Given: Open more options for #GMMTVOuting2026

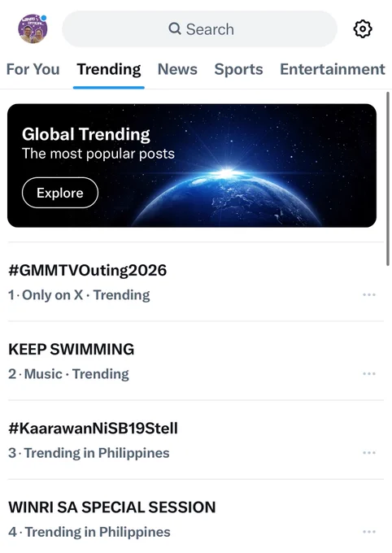Looking at the screenshot, I should tap(369, 294).
